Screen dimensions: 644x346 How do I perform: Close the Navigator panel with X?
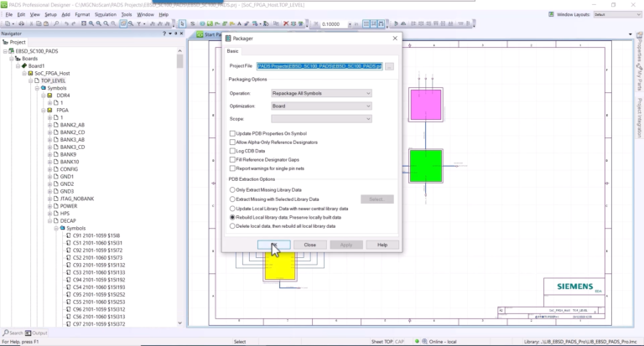(181, 34)
